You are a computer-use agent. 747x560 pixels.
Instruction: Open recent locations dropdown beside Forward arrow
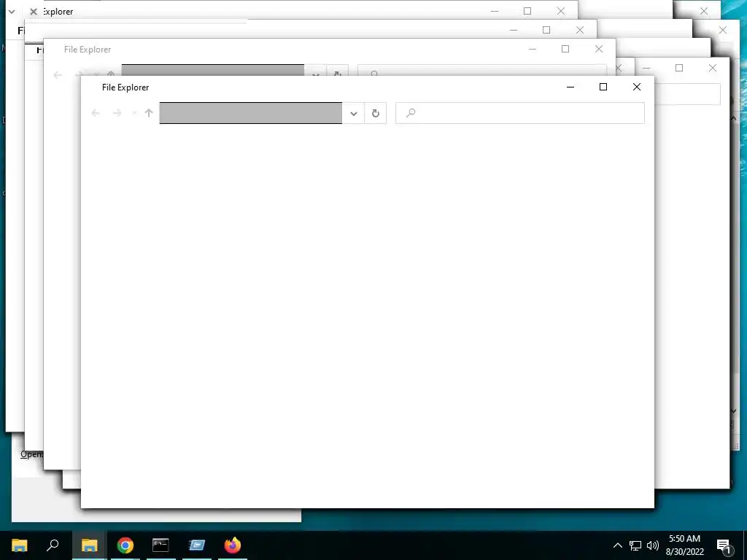click(x=134, y=113)
